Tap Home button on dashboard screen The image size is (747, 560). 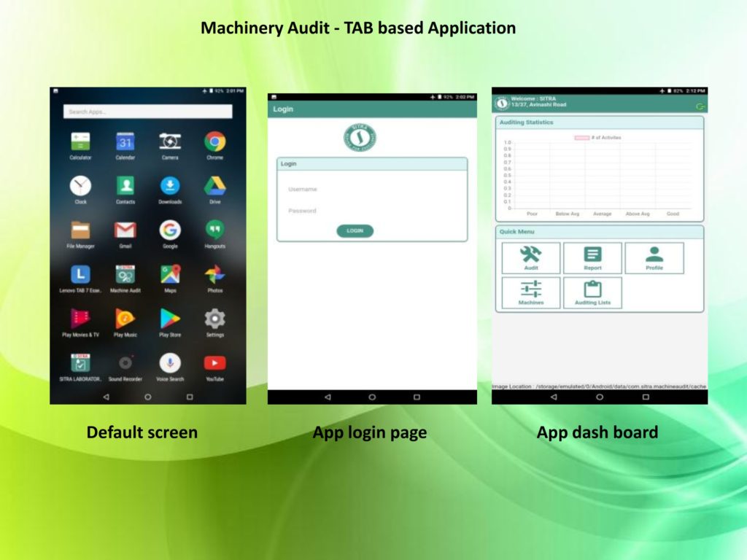[x=600, y=397]
